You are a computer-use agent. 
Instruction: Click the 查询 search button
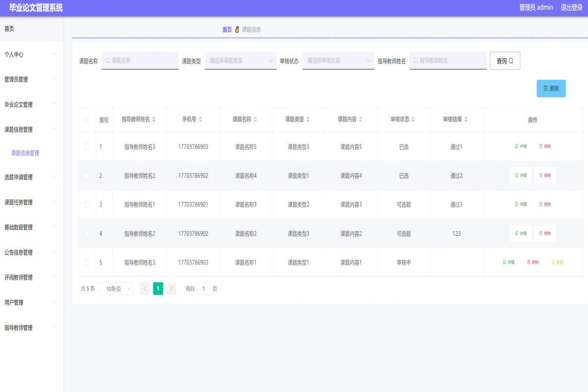(x=505, y=61)
